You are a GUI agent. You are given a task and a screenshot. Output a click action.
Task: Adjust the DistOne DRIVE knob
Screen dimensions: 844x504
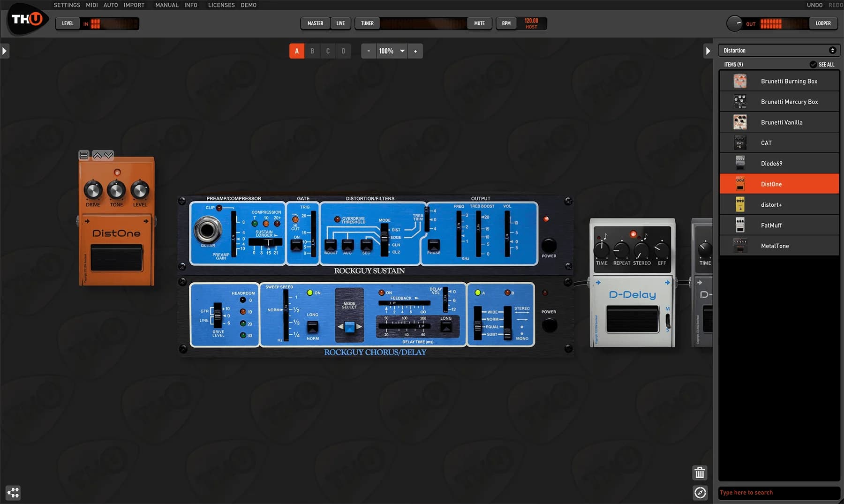click(x=93, y=190)
